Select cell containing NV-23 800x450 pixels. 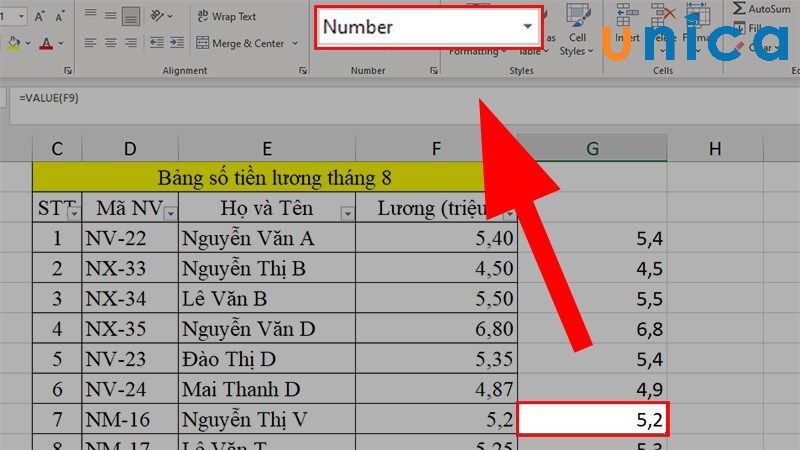pyautogui.click(x=130, y=359)
